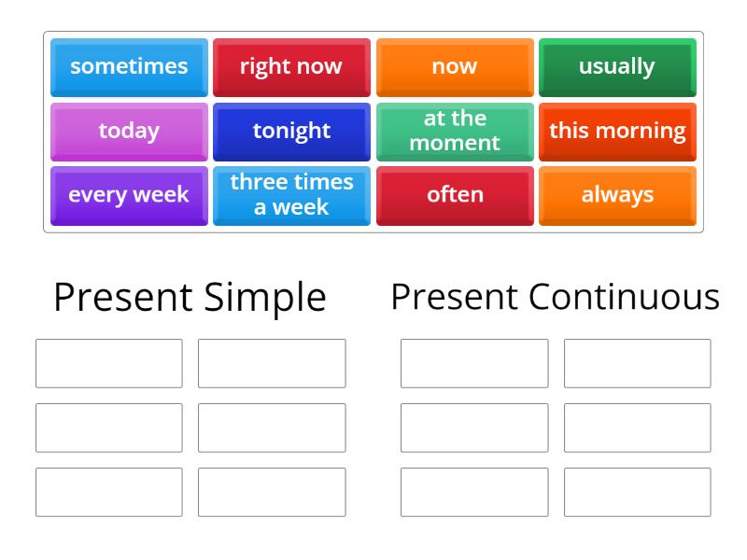The height and width of the screenshot is (560, 747).
Task: Click the "today" word card
Action: pos(128,131)
